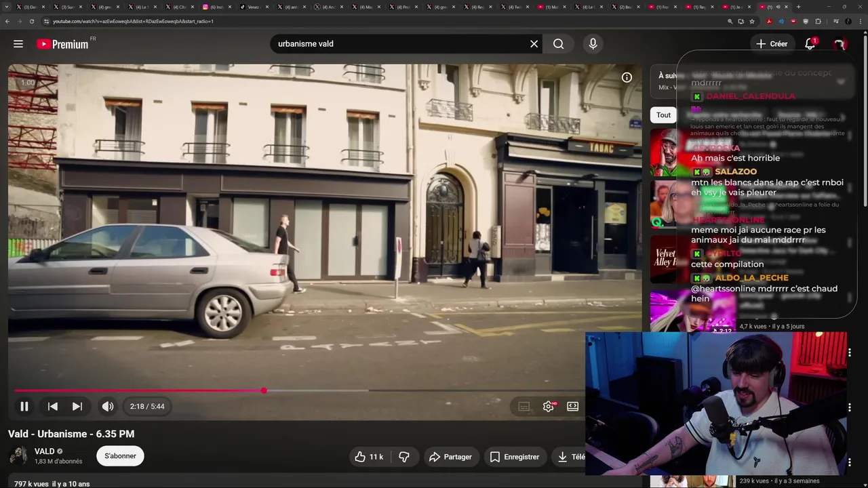Share the video with Partager

450,457
